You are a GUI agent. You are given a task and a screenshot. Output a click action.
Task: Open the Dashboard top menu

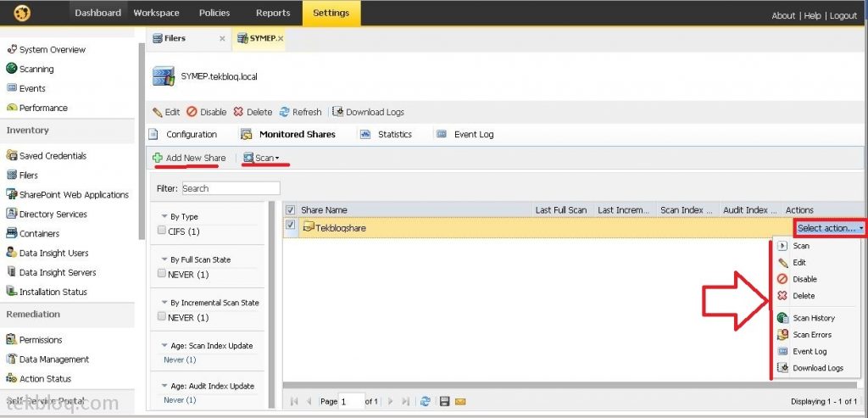(x=98, y=13)
